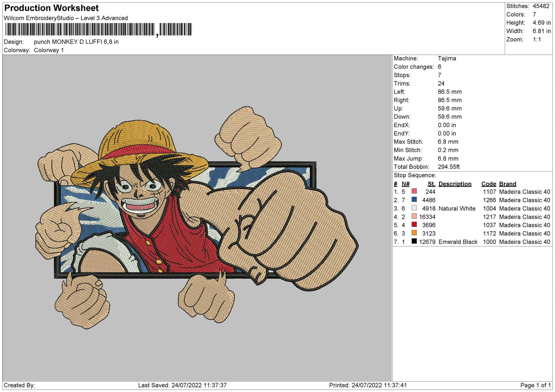Click the 'Emerald Black' description text

coord(458,242)
